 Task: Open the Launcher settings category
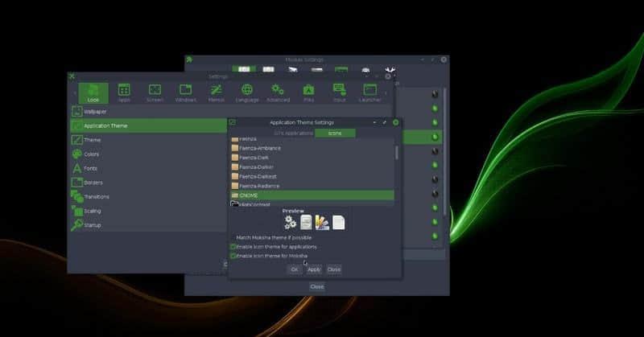[369, 92]
